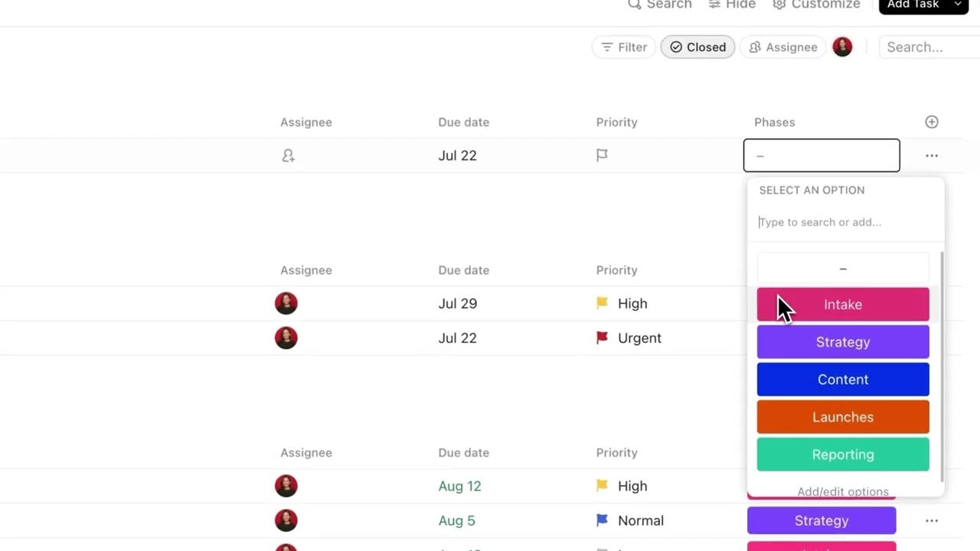Click the first group's Assignee column header
Viewport: 980px width, 551px height.
pyautogui.click(x=306, y=122)
